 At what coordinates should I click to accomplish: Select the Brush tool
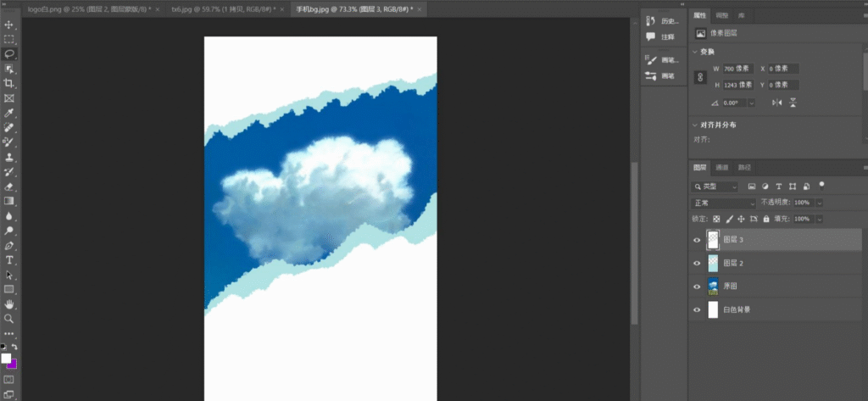[8, 142]
